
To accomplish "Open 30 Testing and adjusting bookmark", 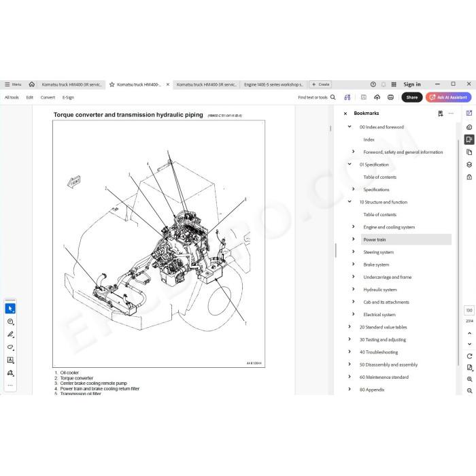I will coord(382,340).
